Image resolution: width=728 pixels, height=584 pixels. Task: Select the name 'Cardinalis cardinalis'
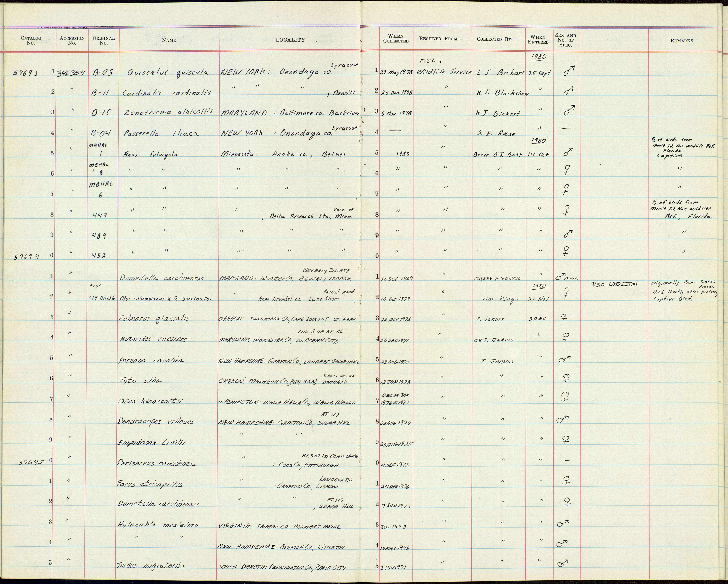[167, 92]
